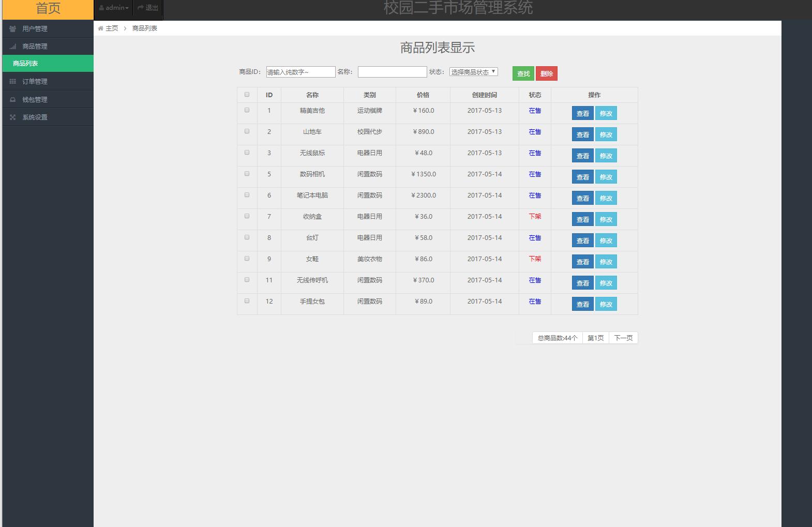Expand the admin dropdown caret
The height and width of the screenshot is (527, 812).
point(127,8)
